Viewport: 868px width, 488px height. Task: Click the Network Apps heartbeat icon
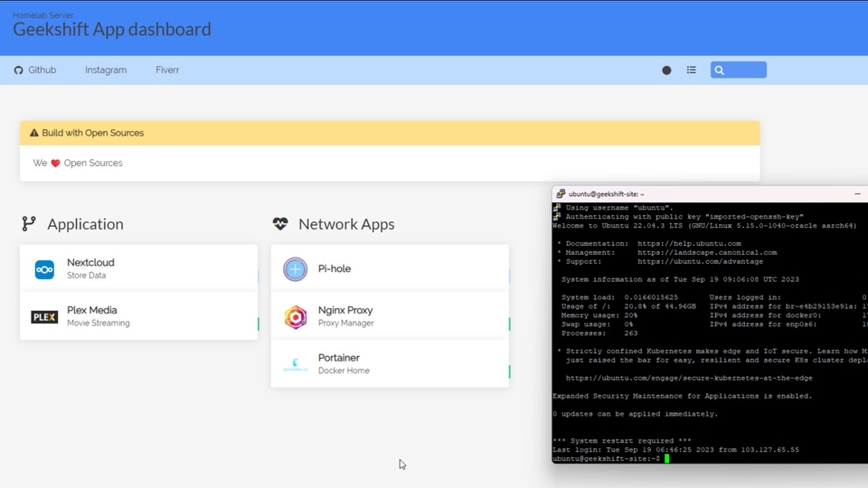coord(280,223)
